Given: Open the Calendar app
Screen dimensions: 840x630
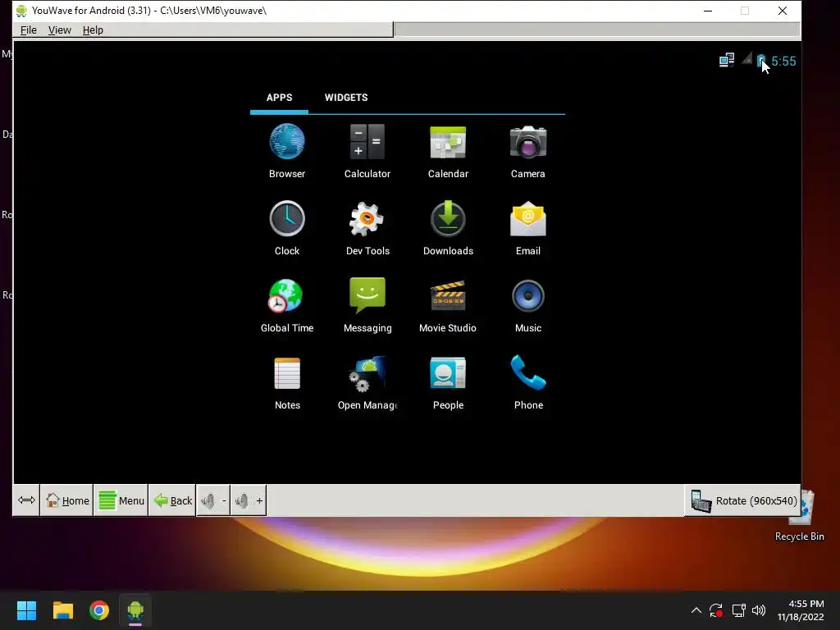Looking at the screenshot, I should point(448,151).
